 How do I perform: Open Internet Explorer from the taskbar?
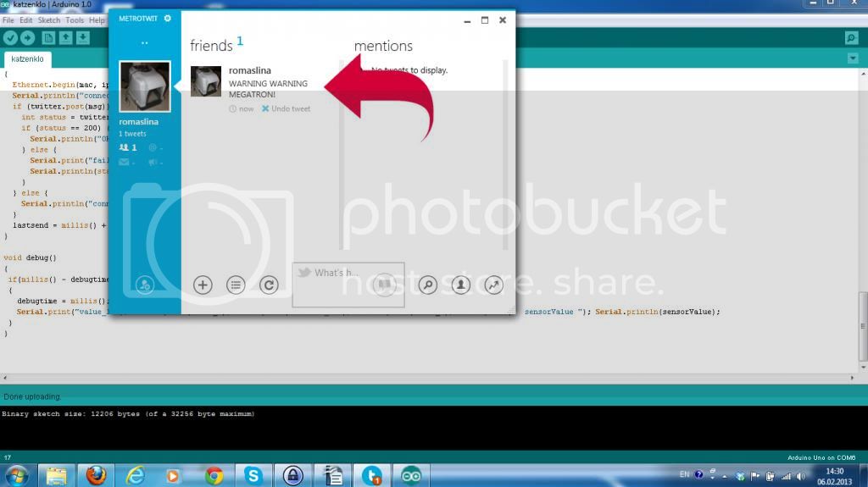tap(135, 475)
